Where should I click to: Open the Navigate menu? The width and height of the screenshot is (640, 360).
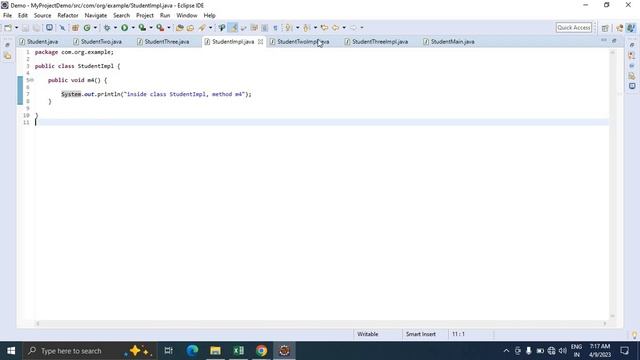(96, 16)
